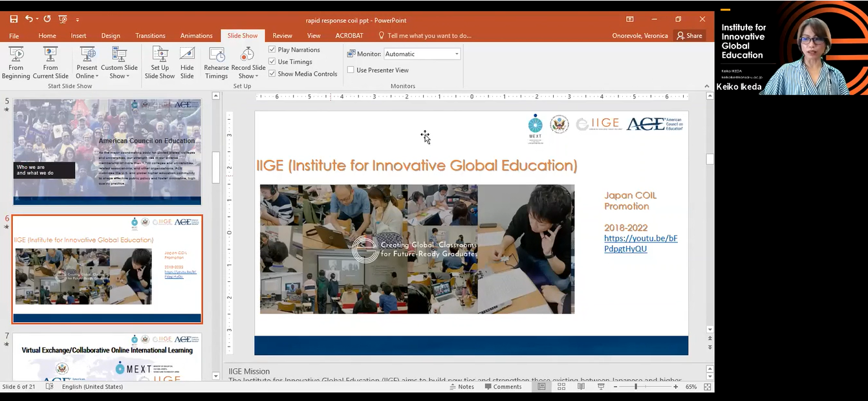Switch to Normal view icon

coord(542,387)
